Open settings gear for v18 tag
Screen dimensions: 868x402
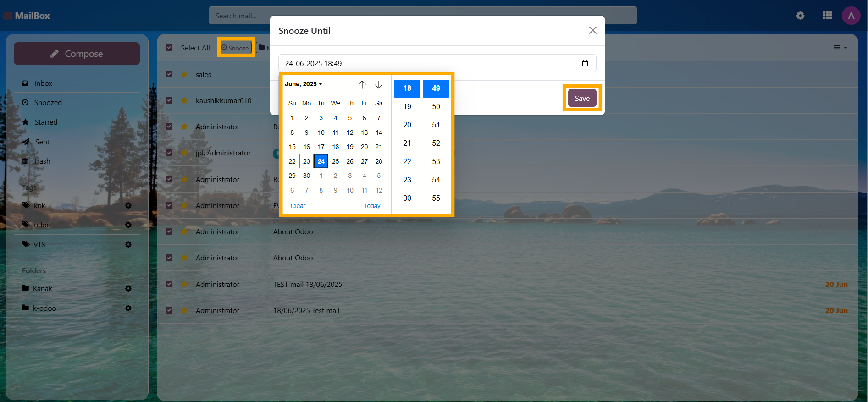click(x=128, y=244)
